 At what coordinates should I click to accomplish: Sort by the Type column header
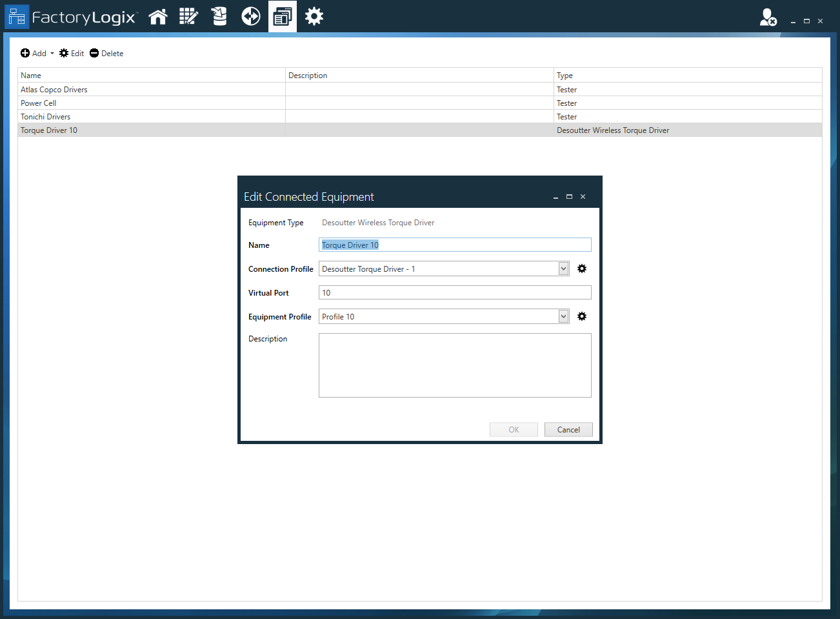(x=565, y=76)
